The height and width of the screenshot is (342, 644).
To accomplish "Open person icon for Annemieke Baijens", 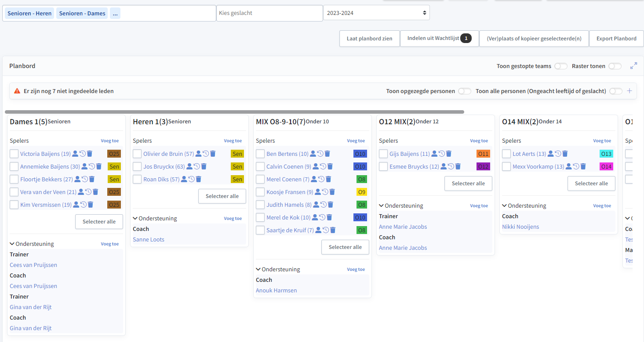I will tap(84, 166).
